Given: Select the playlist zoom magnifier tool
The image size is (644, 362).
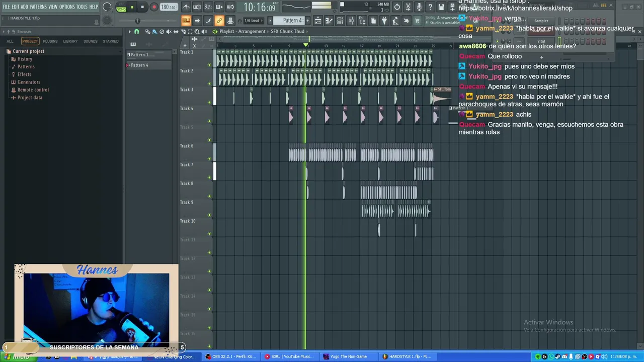Looking at the screenshot, I should (197, 32).
